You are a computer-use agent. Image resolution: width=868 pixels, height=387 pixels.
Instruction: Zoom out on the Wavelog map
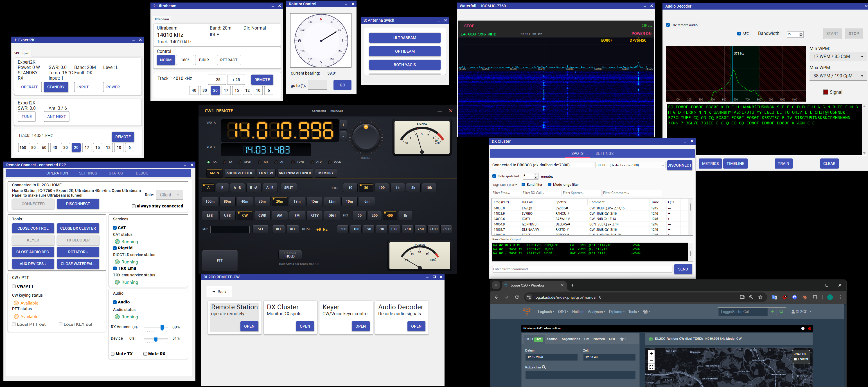pos(651,360)
